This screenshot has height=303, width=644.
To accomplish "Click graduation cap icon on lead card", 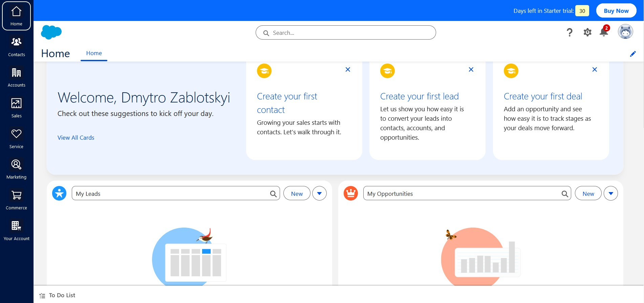I will coord(387,71).
